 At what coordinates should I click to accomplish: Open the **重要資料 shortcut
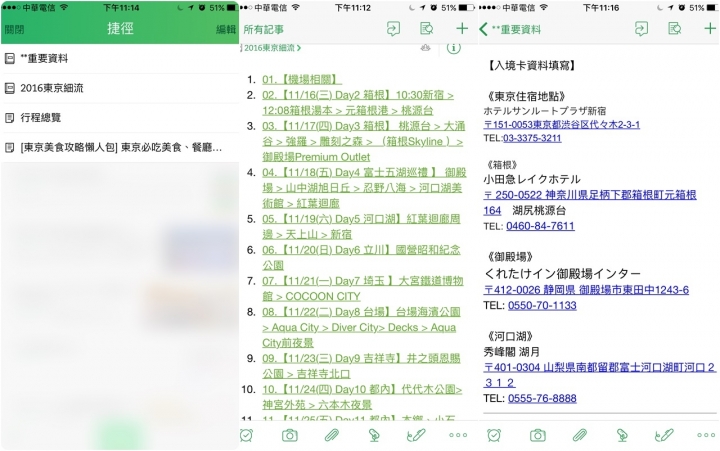click(120, 58)
